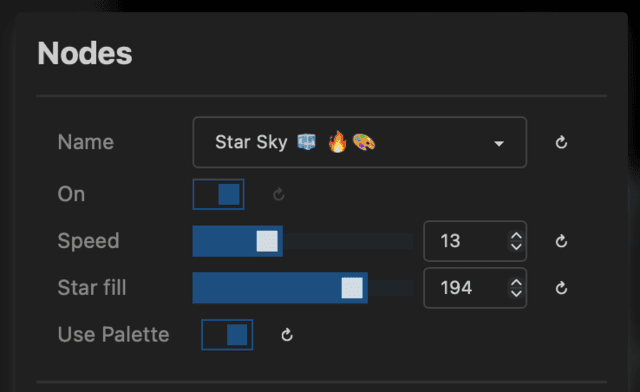Click the Speed number field showing 13
The width and height of the screenshot is (640, 392).
(x=475, y=241)
